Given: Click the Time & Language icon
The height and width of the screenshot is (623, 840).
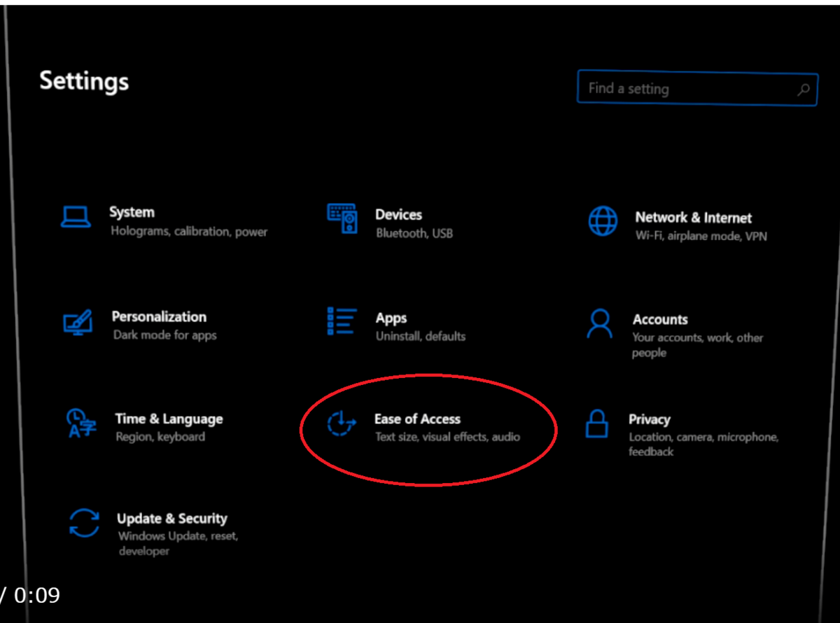Looking at the screenshot, I should 82,423.
